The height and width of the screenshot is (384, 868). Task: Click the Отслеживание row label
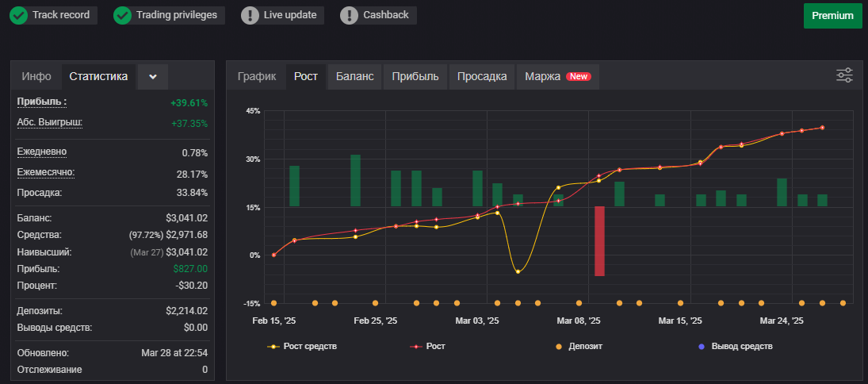point(49,370)
